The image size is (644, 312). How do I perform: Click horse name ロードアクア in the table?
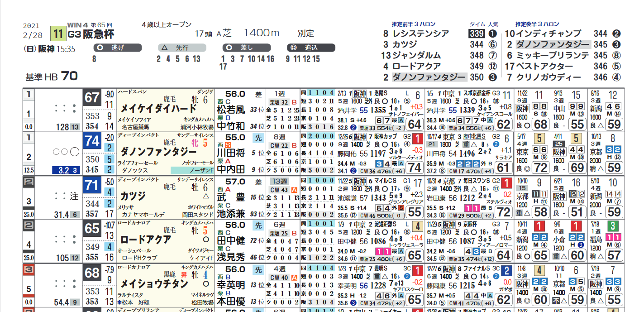coord(146,240)
